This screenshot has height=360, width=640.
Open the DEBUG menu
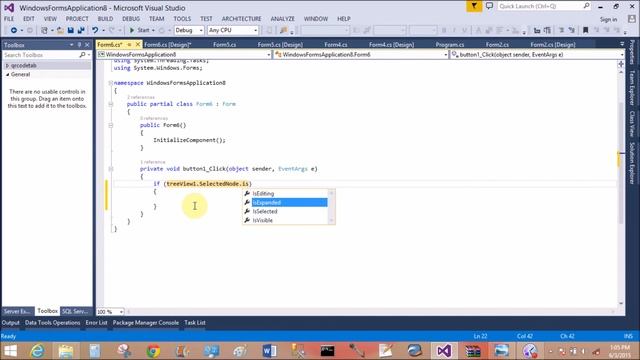(131, 19)
